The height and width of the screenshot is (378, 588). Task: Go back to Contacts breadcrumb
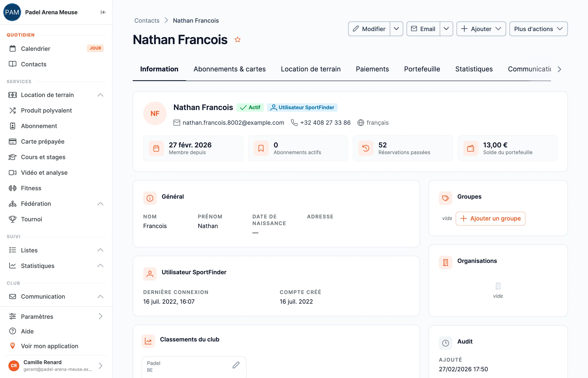(147, 21)
